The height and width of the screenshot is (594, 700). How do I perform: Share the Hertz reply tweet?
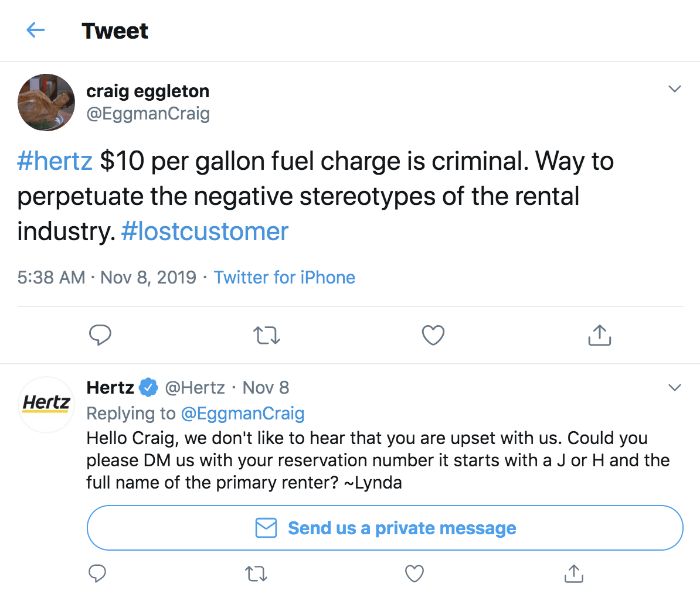click(x=573, y=573)
